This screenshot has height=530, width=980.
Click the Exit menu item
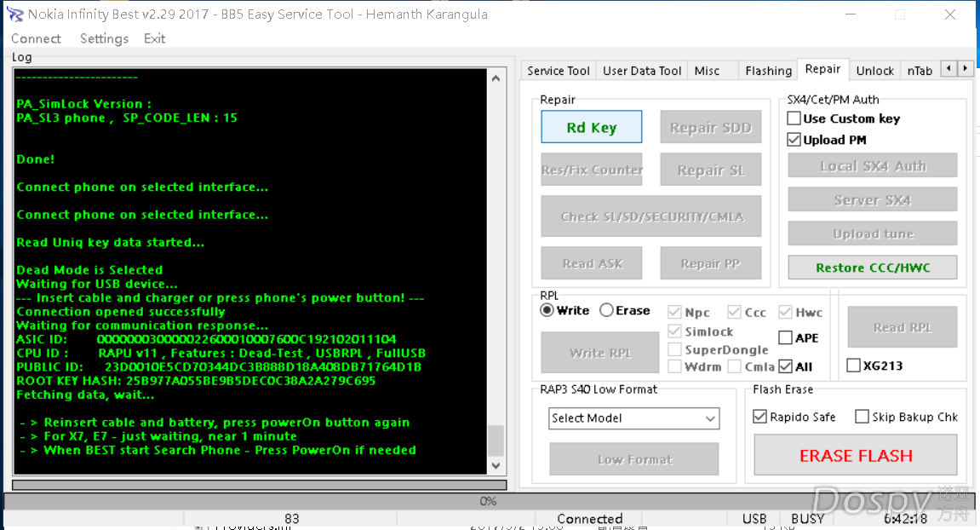coord(154,39)
